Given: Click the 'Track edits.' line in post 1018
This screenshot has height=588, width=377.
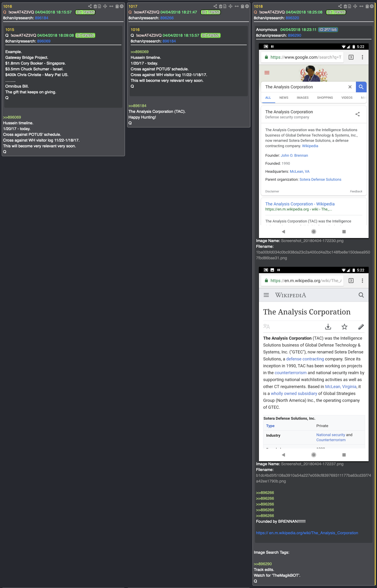Looking at the screenshot, I should click(x=264, y=569).
